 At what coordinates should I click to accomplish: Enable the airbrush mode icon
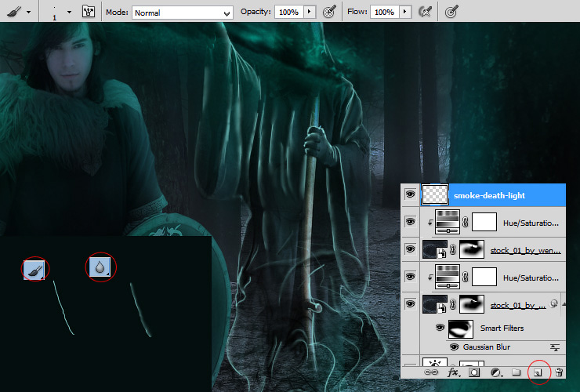[x=426, y=12]
